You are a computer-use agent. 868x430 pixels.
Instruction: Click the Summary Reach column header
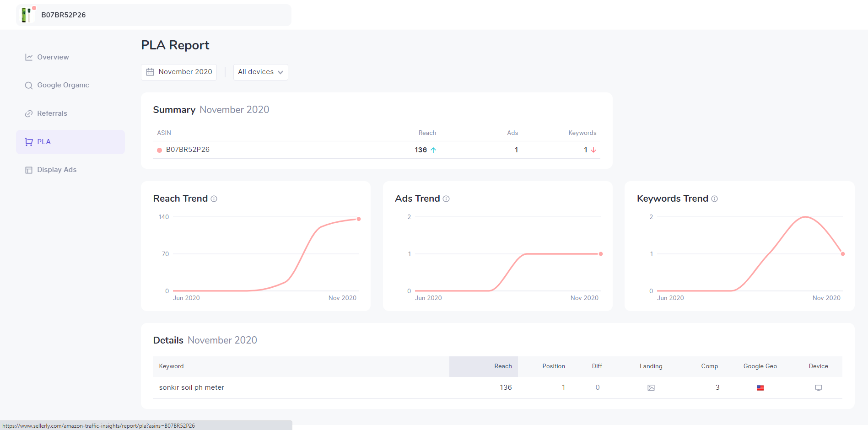point(427,133)
